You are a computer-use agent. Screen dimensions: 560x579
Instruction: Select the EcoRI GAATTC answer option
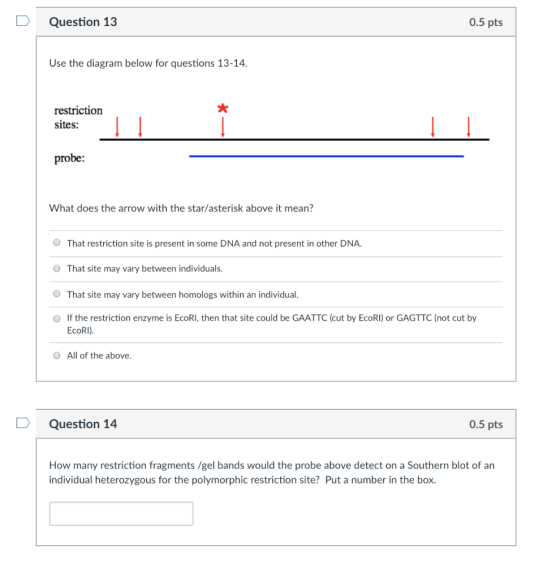tap(56, 319)
